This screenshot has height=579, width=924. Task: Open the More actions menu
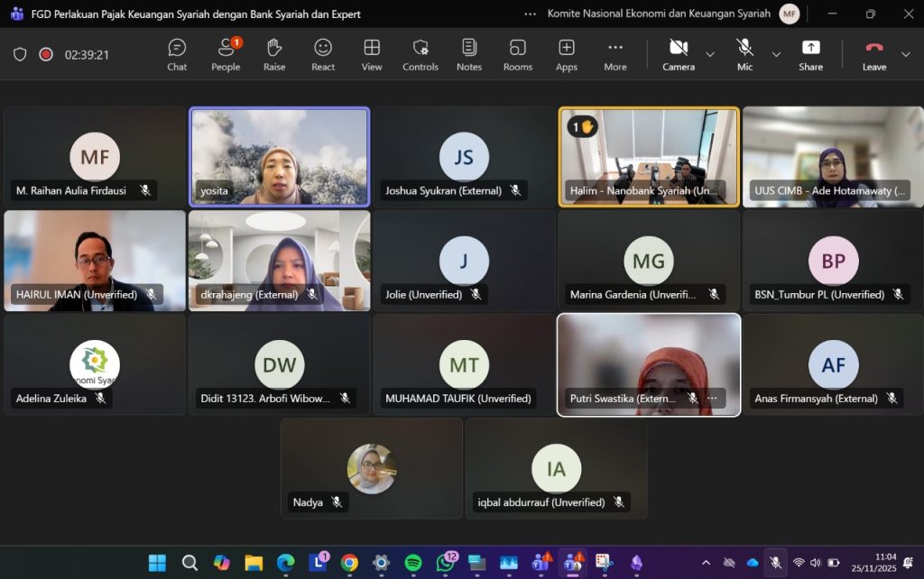pyautogui.click(x=615, y=54)
